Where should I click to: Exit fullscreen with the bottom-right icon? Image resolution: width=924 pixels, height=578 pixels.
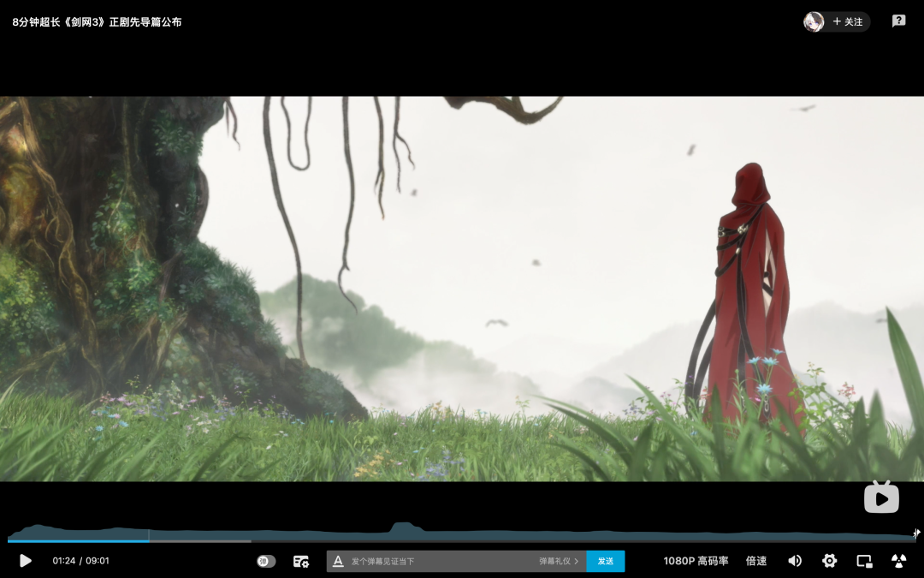point(898,561)
